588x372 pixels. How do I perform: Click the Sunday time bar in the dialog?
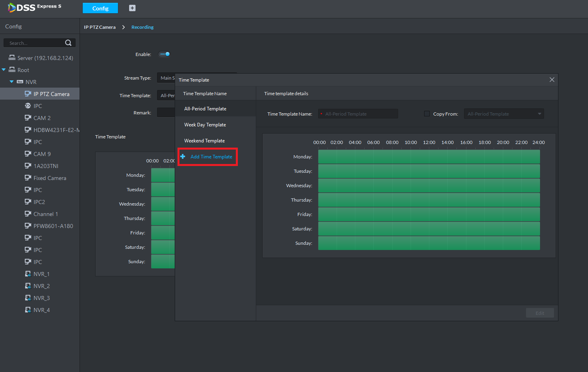pos(429,243)
